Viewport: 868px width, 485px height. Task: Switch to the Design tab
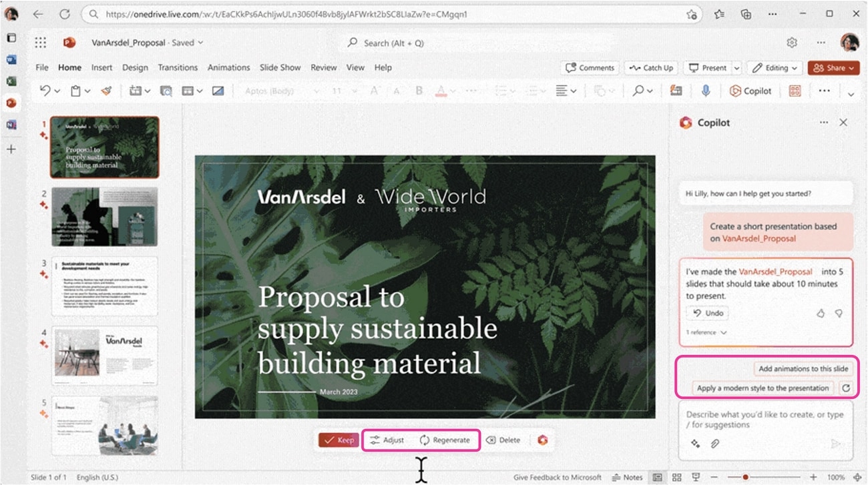135,67
